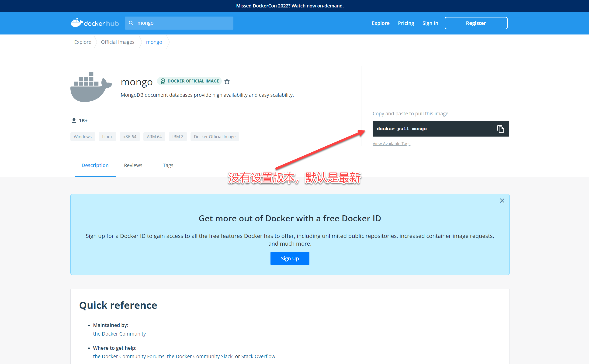The height and width of the screenshot is (364, 589).
Task: Star the mongo repository
Action: pyautogui.click(x=227, y=81)
